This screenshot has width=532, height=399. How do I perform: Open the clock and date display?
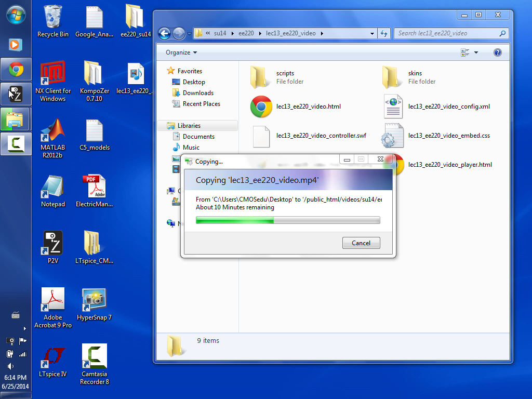point(15,382)
